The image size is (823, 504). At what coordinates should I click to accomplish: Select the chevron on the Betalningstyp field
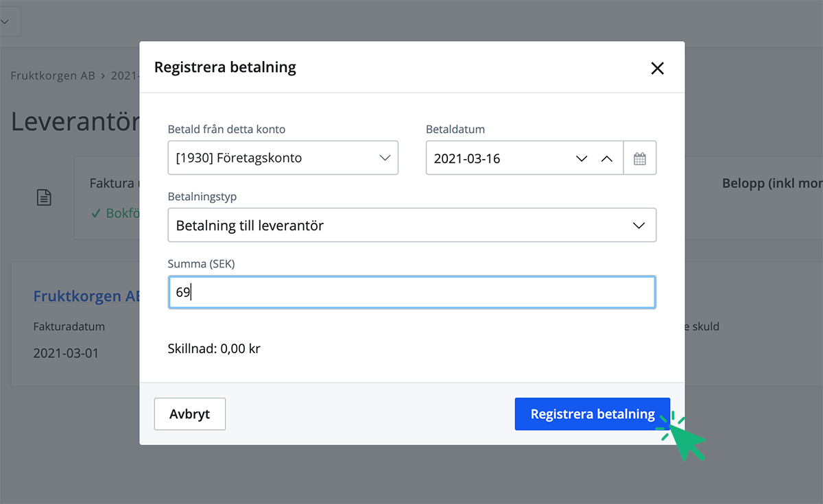point(639,224)
